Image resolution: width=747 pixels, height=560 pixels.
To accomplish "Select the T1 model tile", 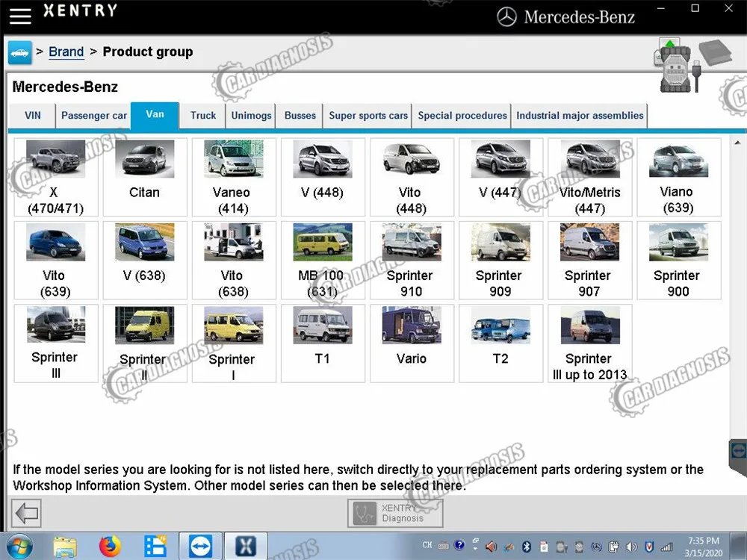I will 323,343.
